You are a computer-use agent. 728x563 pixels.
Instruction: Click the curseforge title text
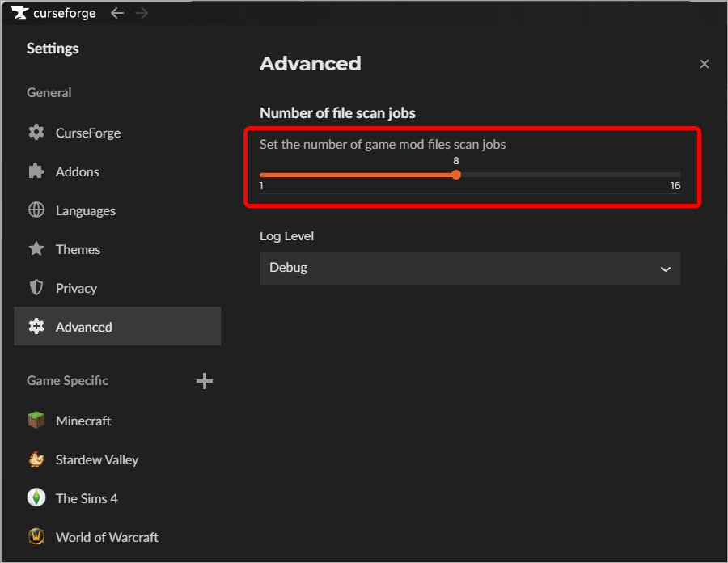click(x=65, y=13)
